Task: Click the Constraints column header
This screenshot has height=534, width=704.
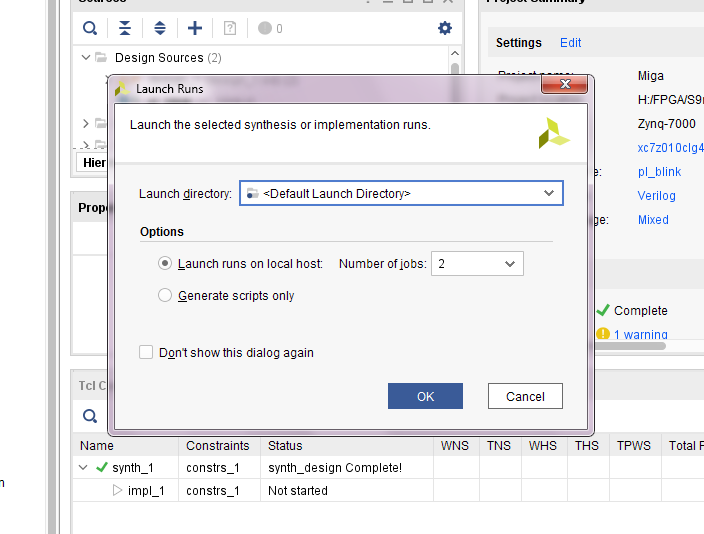Action: point(218,446)
